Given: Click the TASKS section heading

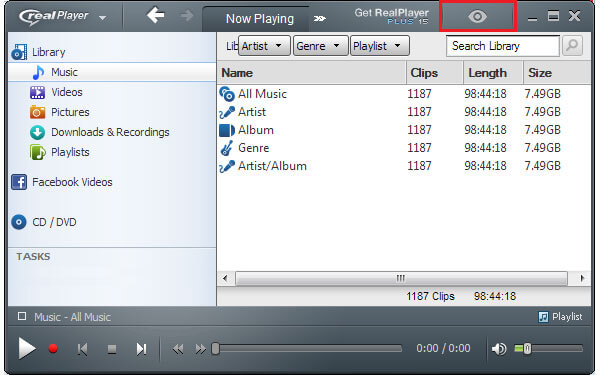Looking at the screenshot, I should [x=33, y=256].
